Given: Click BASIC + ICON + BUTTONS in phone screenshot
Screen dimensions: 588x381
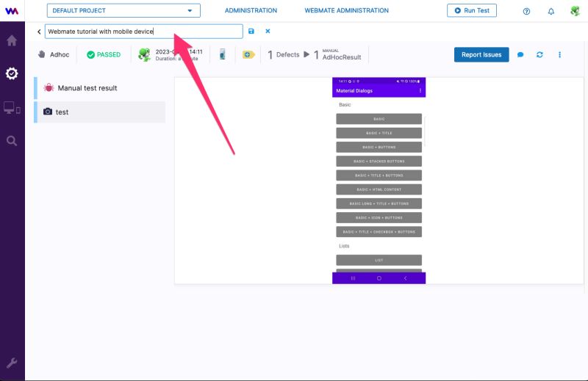Looking at the screenshot, I should (379, 217).
